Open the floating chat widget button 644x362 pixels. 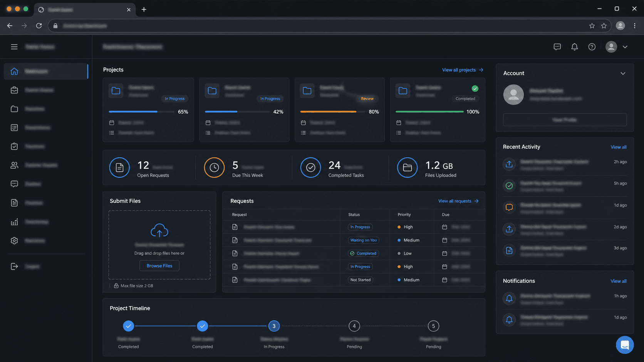625,345
